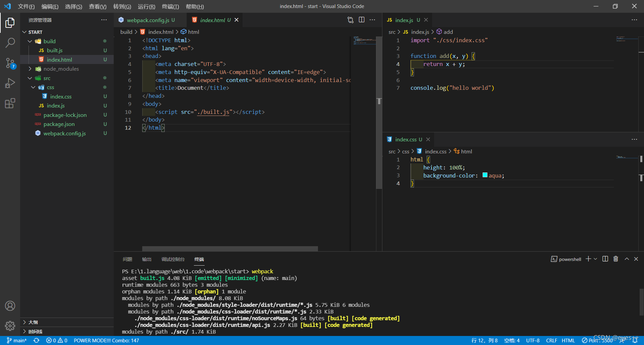Select index.css in the file tree

click(67, 96)
